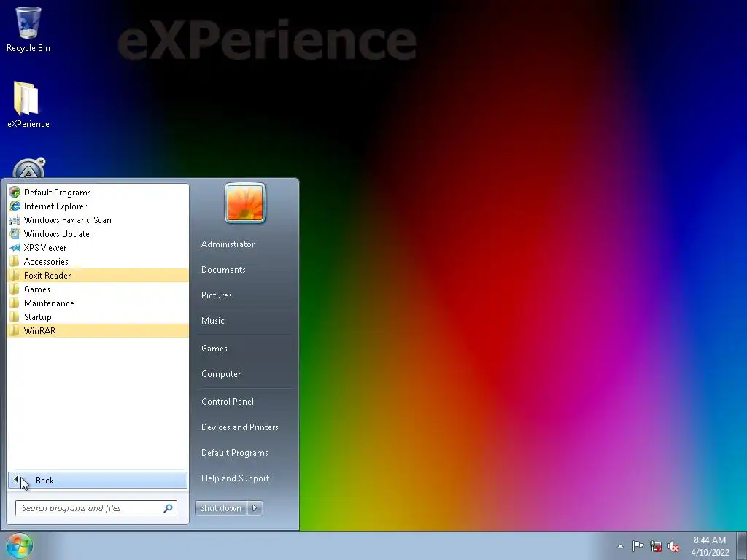Click the Windows Fax and Scan icon

click(15, 220)
